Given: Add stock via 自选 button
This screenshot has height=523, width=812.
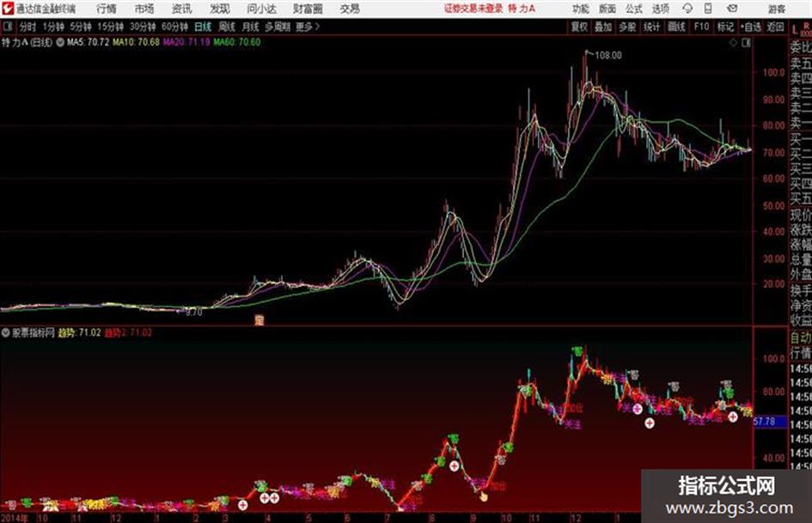Looking at the screenshot, I should pos(751,27).
